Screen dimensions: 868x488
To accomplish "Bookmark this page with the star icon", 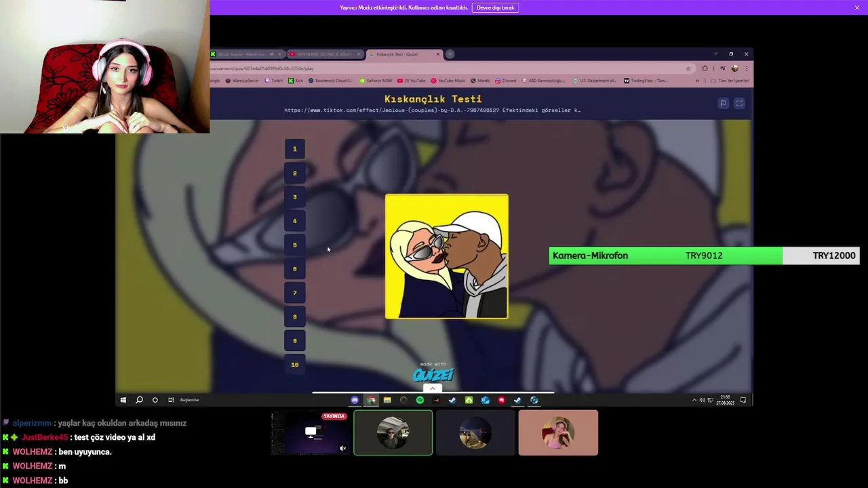I will pos(688,68).
